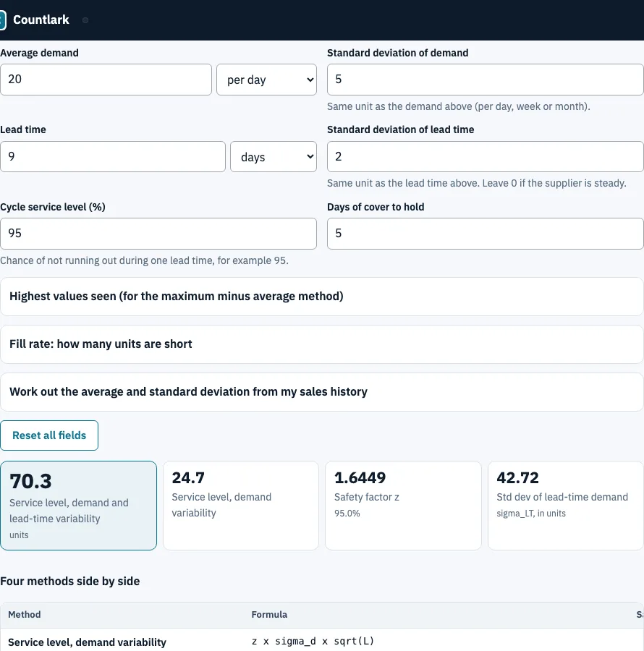This screenshot has height=651, width=644.
Task: Expand the Highest values seen section
Action: pyautogui.click(x=322, y=297)
